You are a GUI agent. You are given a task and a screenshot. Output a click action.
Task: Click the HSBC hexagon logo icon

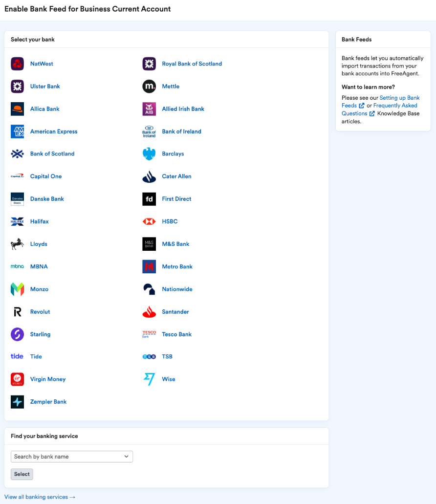(149, 221)
